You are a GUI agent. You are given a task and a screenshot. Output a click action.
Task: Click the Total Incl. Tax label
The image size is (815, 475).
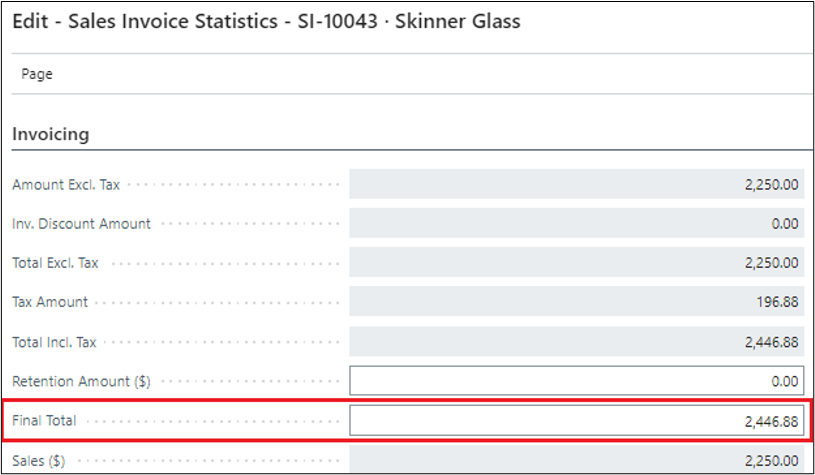[x=54, y=342]
